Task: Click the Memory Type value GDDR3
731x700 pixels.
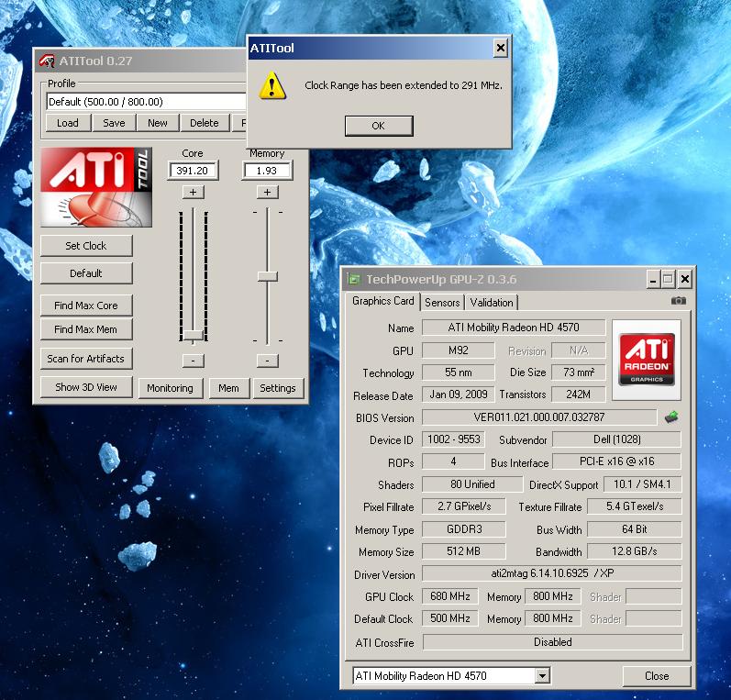Action: [x=464, y=529]
